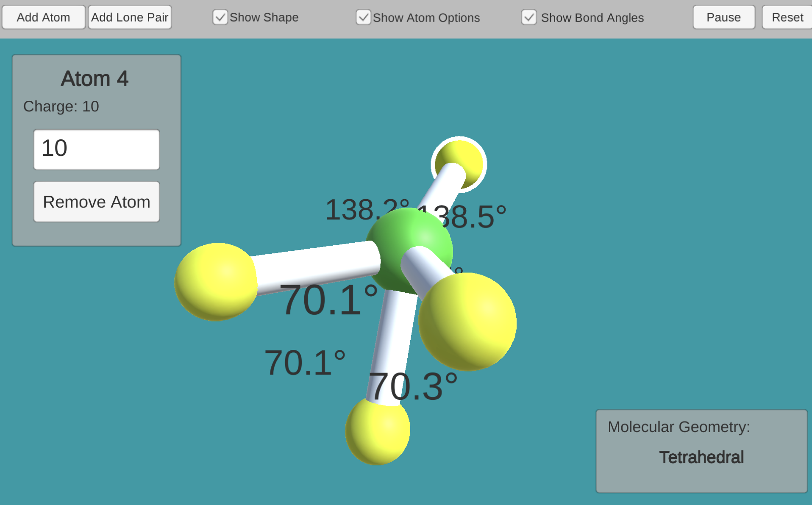Select the largest foreground yellow atom
The image size is (812, 505).
click(467, 322)
